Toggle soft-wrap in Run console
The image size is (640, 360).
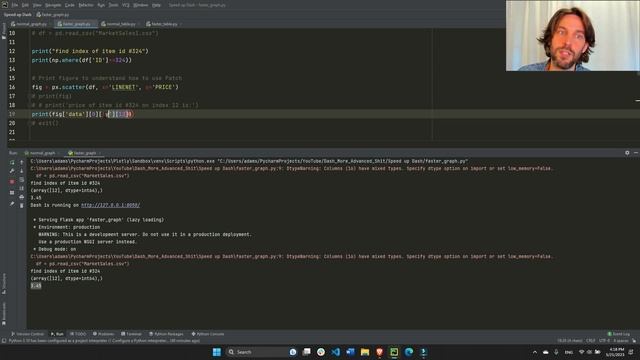(22, 180)
